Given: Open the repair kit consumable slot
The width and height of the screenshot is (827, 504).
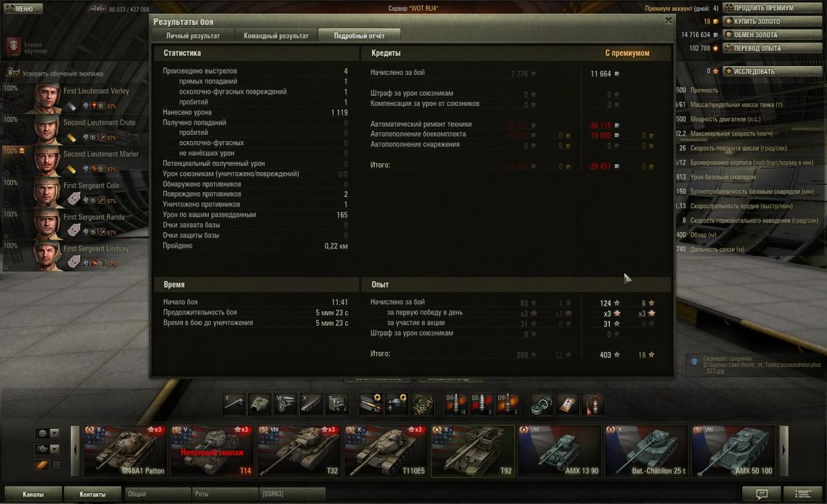Looking at the screenshot, I should (542, 403).
